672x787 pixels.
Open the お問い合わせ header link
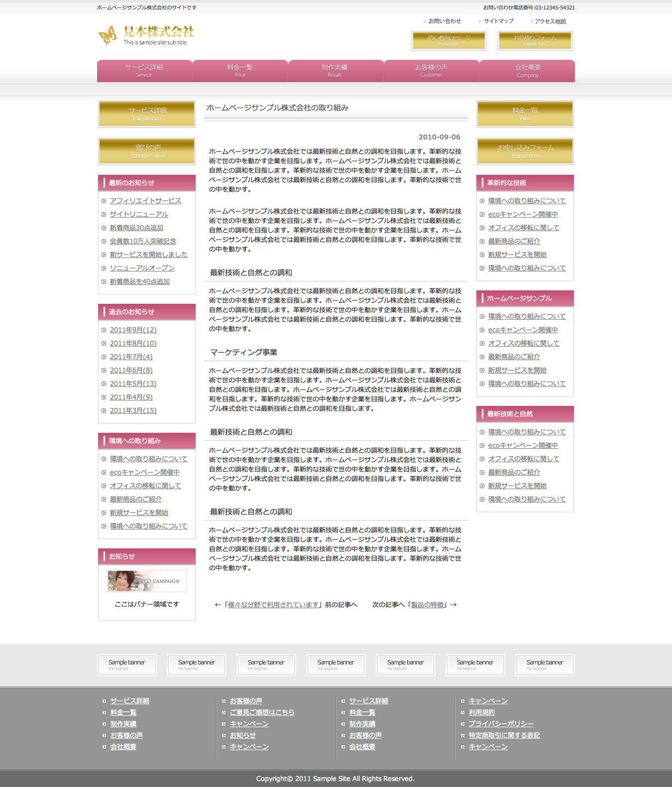pyautogui.click(x=445, y=21)
